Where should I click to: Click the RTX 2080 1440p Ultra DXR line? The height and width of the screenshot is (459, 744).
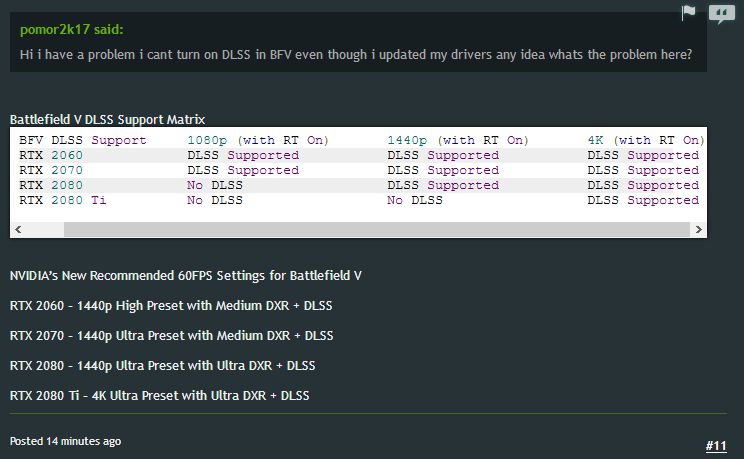click(162, 365)
